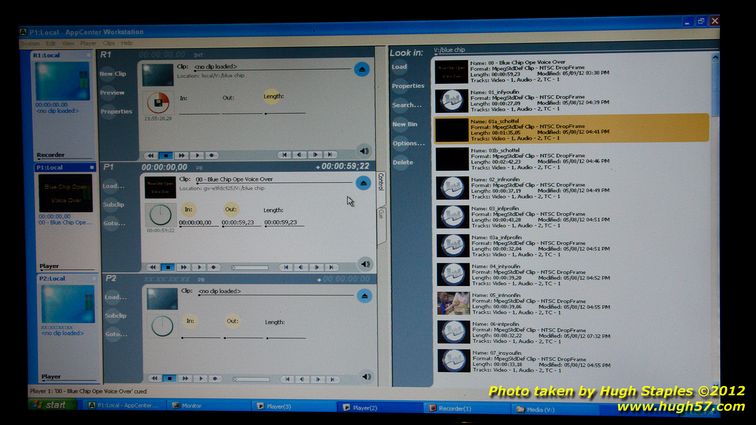The height and width of the screenshot is (425, 756).
Task: Eject the clip from the P1 player
Action: (x=361, y=182)
